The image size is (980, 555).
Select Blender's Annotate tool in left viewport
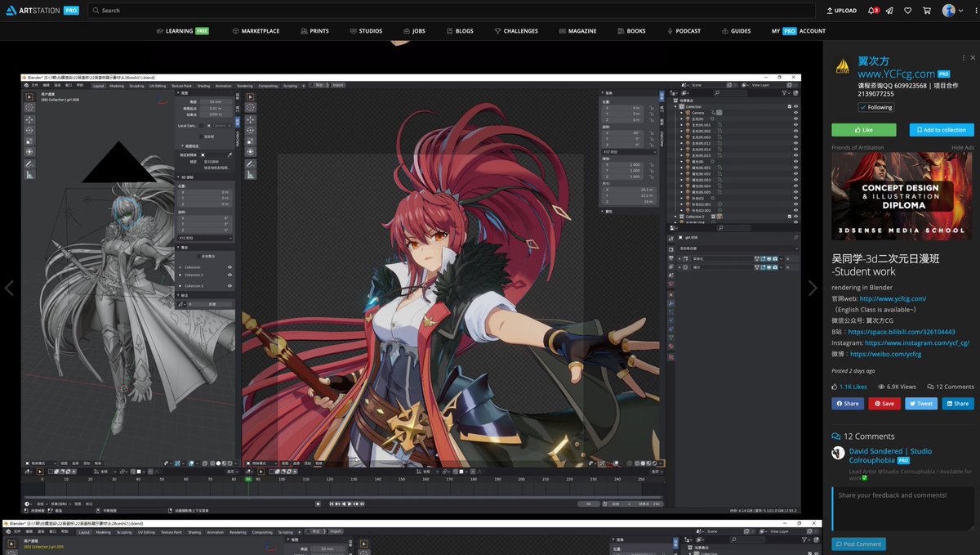(x=29, y=163)
